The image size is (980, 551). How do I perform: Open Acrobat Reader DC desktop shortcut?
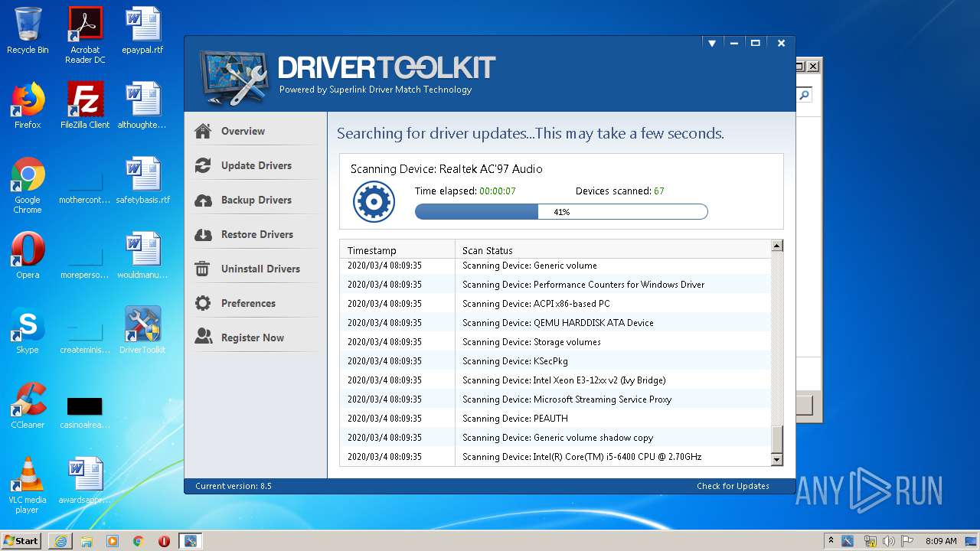pos(85,35)
